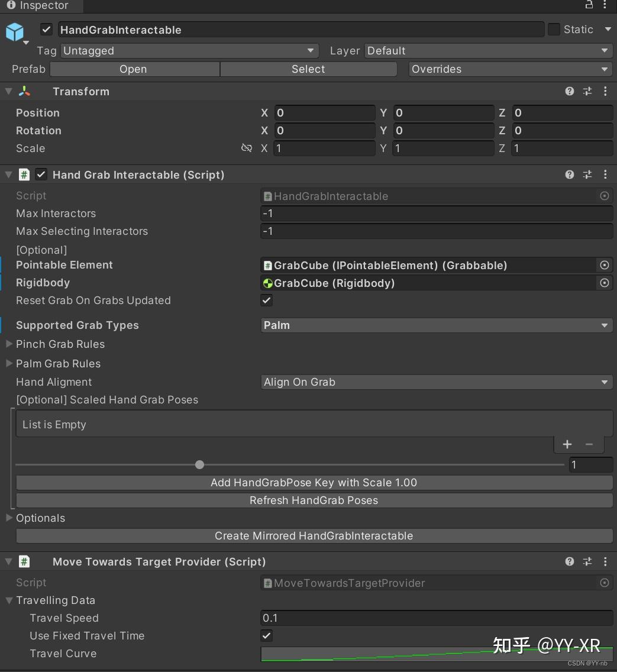Click the HandGrabPose scale slider handle
Viewport: 617px width, 672px height.
pos(199,465)
